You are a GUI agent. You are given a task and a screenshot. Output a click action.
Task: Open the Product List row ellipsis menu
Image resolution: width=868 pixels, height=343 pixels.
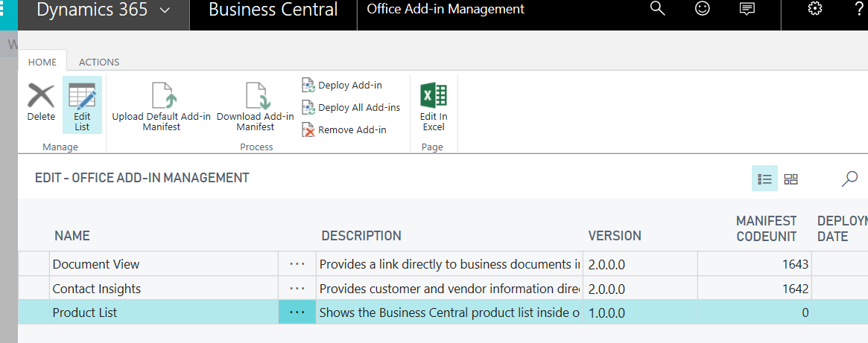click(297, 312)
